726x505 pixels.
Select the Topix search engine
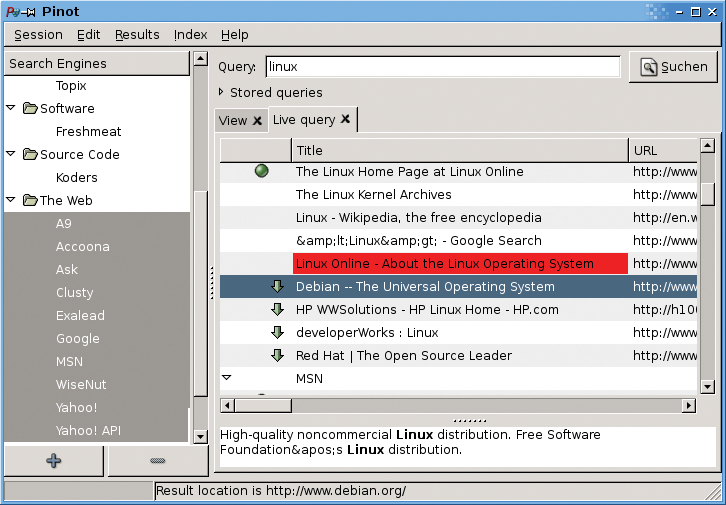coord(71,86)
